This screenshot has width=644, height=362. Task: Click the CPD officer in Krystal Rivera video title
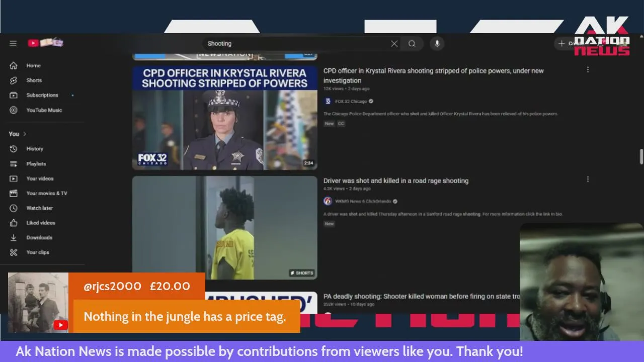(x=433, y=75)
